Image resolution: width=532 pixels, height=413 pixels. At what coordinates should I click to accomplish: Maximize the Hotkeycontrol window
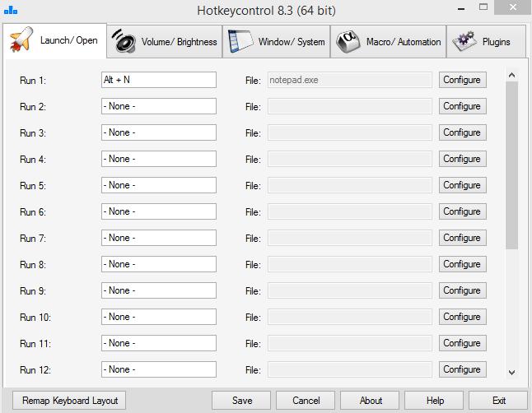(483, 7)
